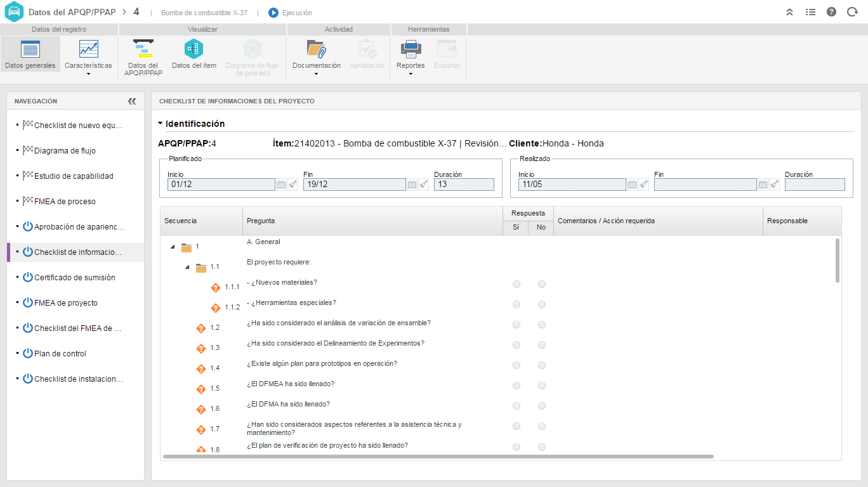Click Datos del APQP/PPAP breadcrumb title

point(71,12)
